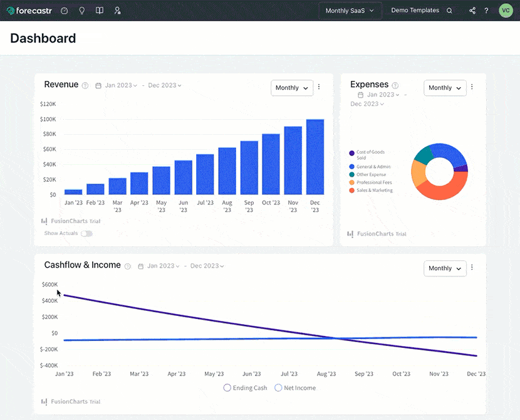Toggle General & Admin legend item
The height and width of the screenshot is (420, 520).
370,167
